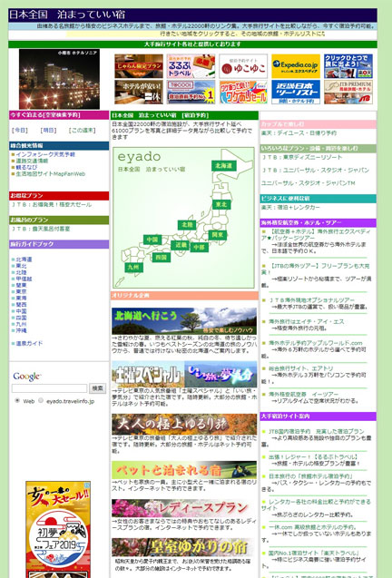392x578 pixels.
Task: Open the 甲信越 guidebook link
Action: click(x=24, y=279)
